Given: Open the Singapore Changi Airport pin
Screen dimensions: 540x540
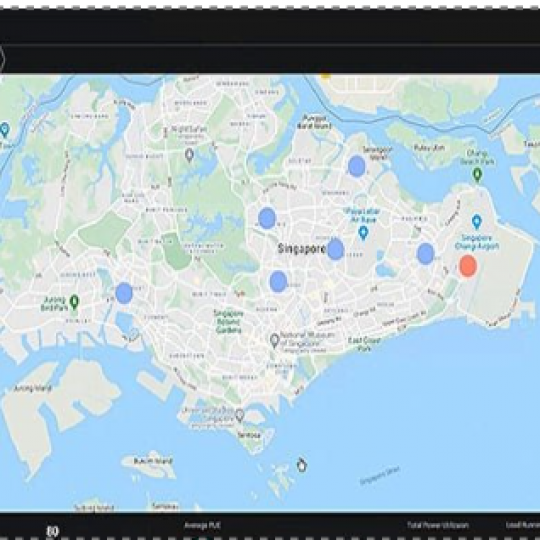Looking at the screenshot, I should tap(477, 222).
